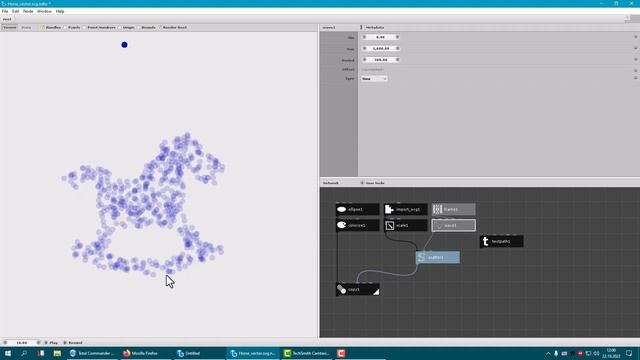The image size is (640, 360).
Task: Decrease the Max value stepper
Action: 364,49
